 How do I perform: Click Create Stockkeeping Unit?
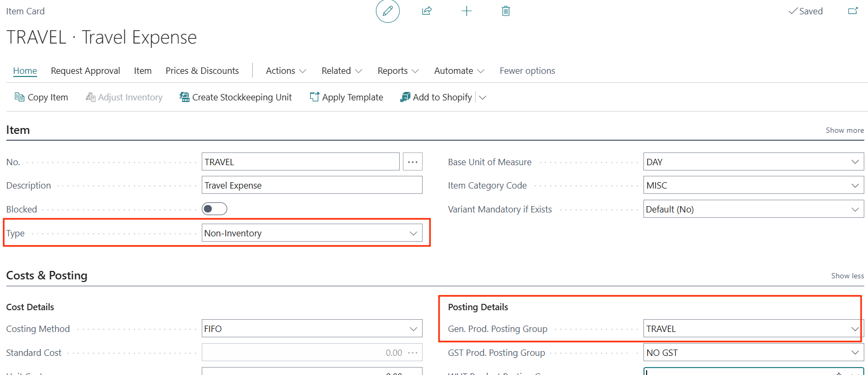pos(236,97)
